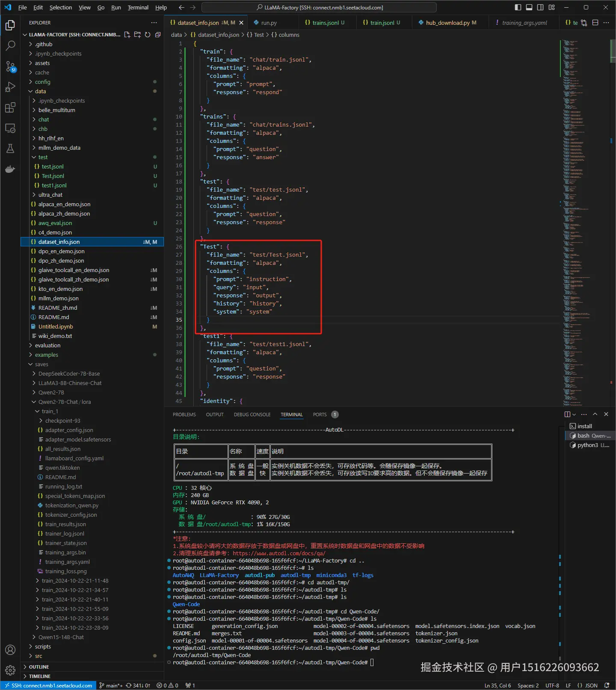Maximize the panel size
This screenshot has height=690, width=616.
tap(595, 414)
